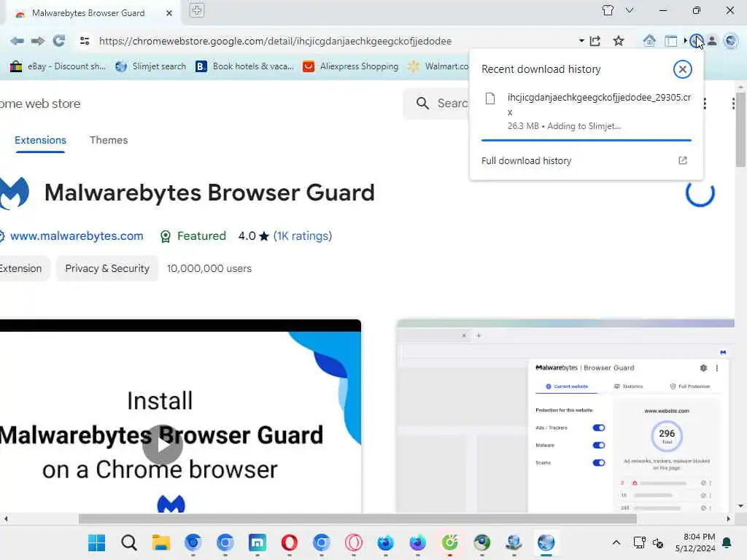Screen dimensions: 747x560
Task: Open a new tab with the plus button
Action: (x=197, y=10)
